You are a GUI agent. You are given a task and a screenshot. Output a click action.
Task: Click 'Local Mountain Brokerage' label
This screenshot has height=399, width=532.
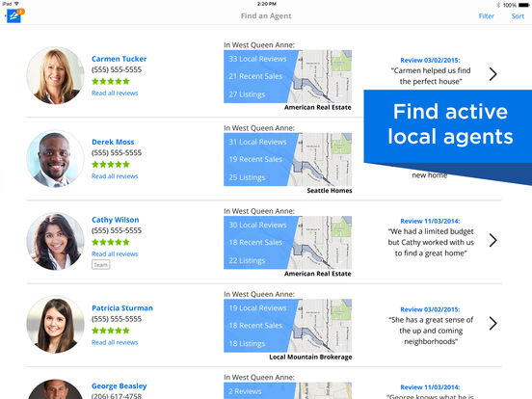click(x=310, y=357)
